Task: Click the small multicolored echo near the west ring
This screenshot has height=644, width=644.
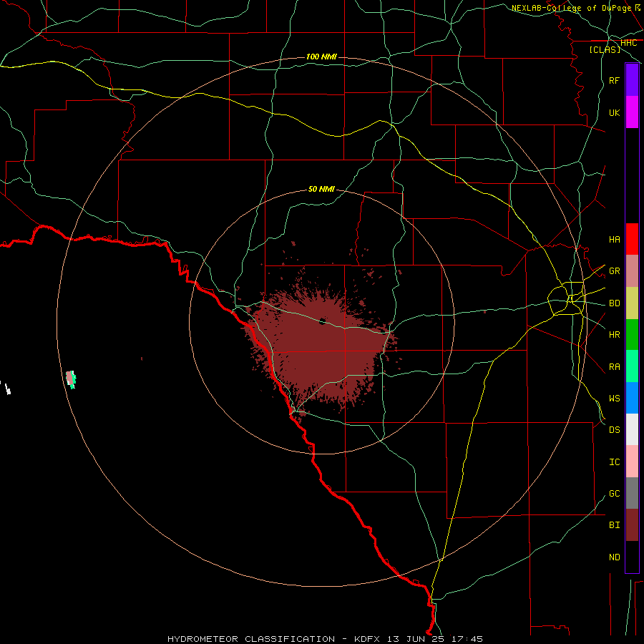Action: [71, 379]
